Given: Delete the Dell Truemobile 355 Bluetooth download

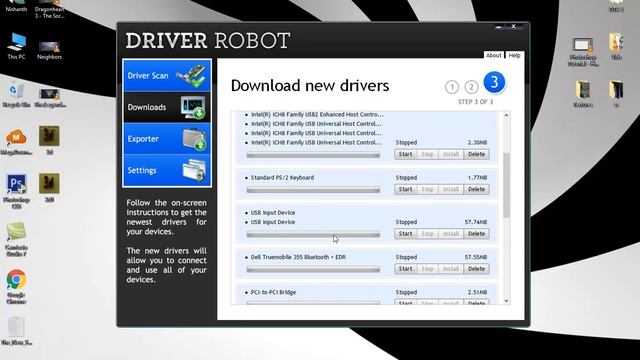Looking at the screenshot, I should point(476,269).
